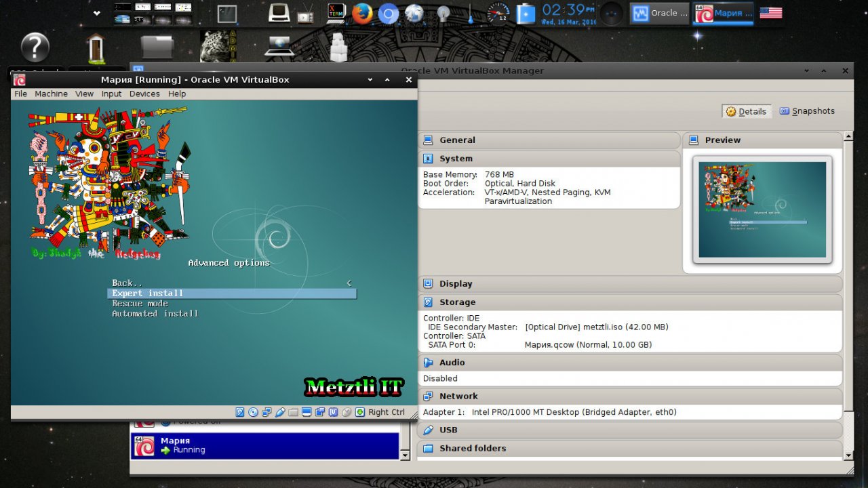Select the Мария Running VM in list
Image resolution: width=868 pixels, height=488 pixels.
[265, 445]
